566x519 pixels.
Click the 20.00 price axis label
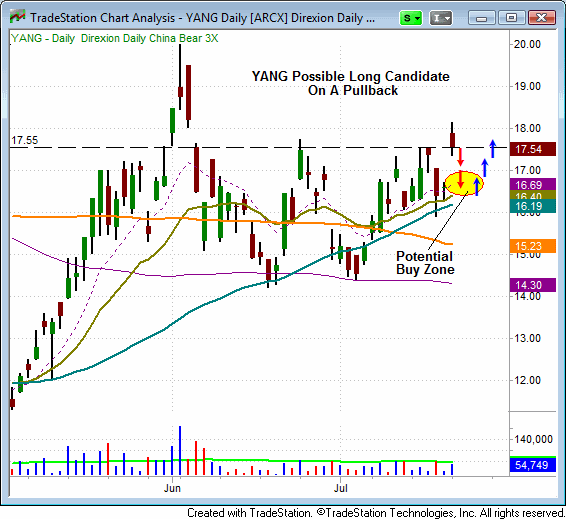(527, 44)
